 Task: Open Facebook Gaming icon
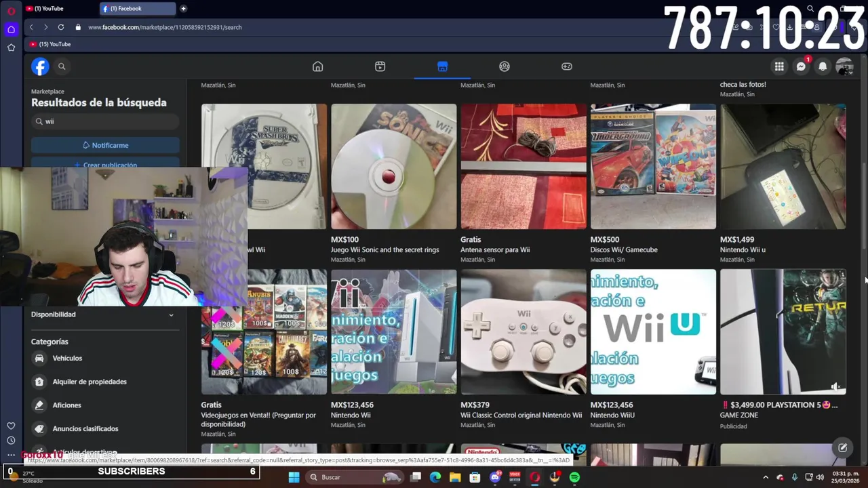[567, 66]
